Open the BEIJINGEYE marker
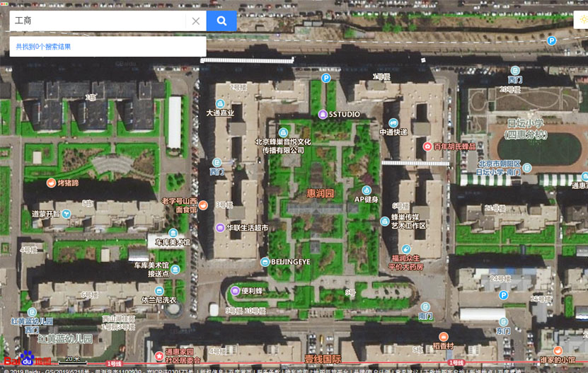Screen dimensions: 588x373 265,262
